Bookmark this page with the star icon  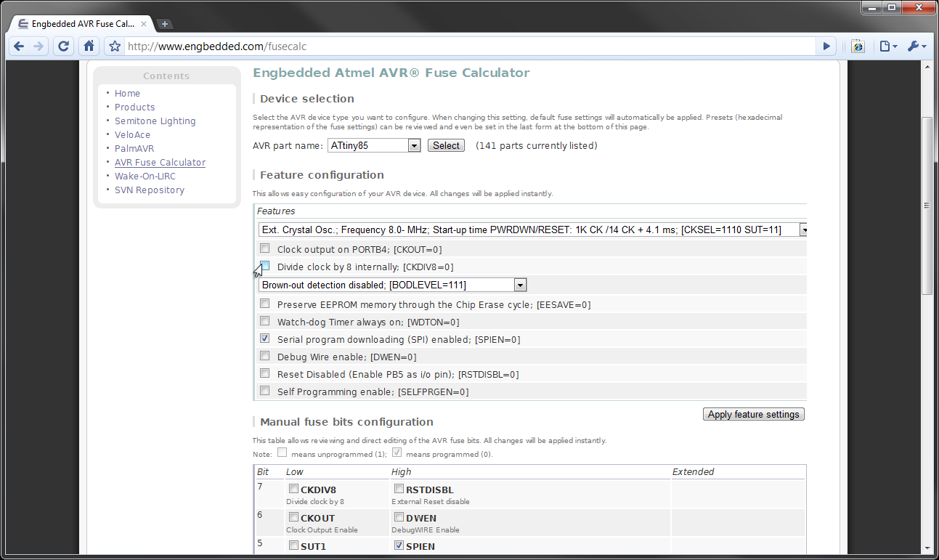pos(114,46)
